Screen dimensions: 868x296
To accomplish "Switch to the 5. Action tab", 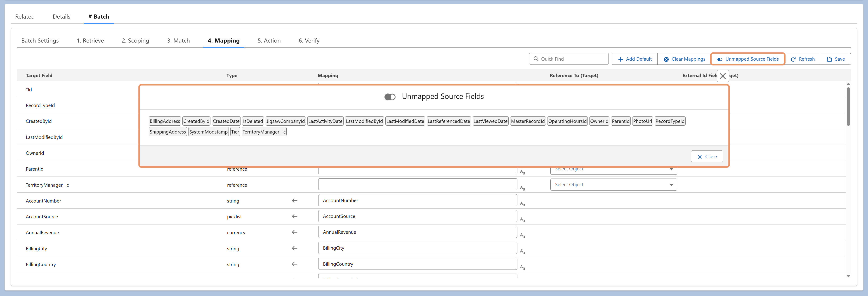I will pyautogui.click(x=269, y=41).
